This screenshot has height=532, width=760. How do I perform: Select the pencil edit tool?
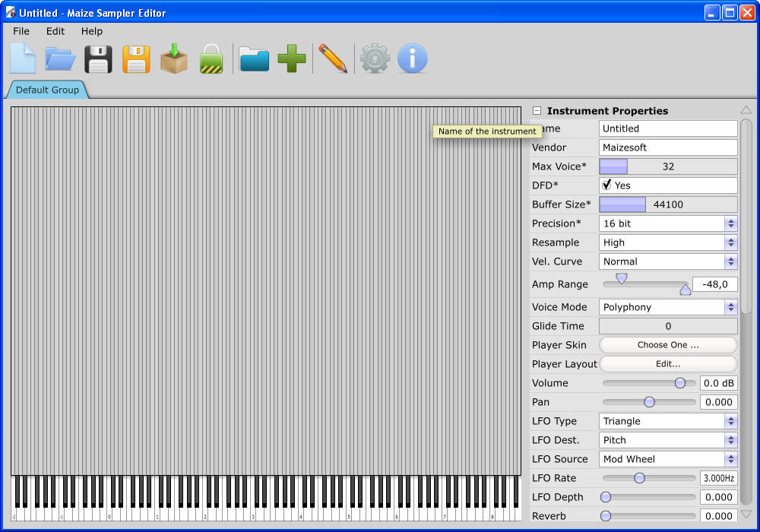pyautogui.click(x=333, y=59)
